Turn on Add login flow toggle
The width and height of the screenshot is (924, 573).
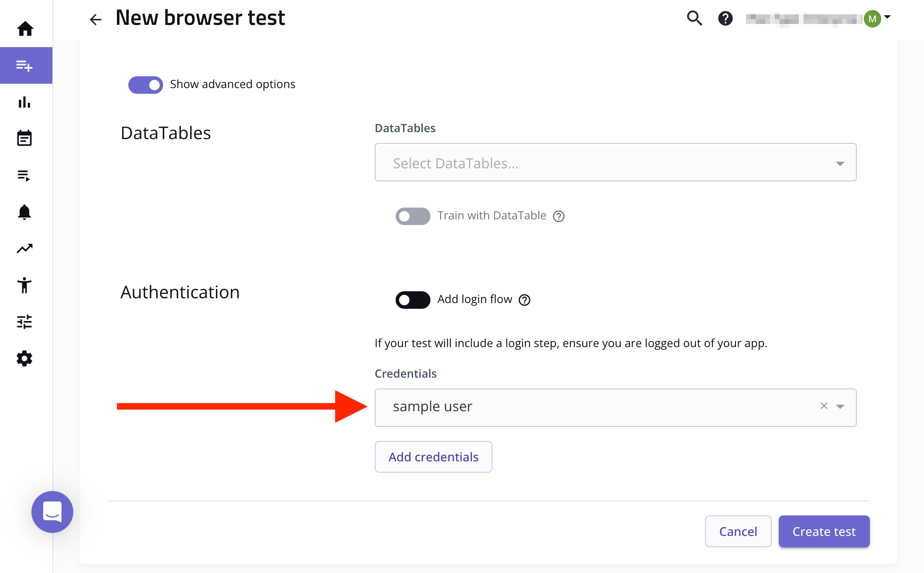tap(413, 300)
